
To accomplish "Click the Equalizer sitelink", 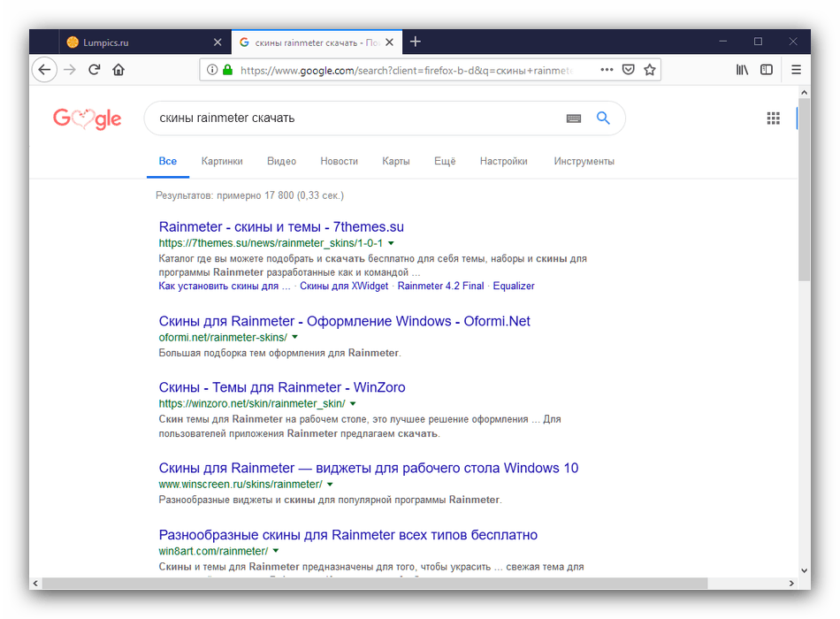I will (514, 287).
